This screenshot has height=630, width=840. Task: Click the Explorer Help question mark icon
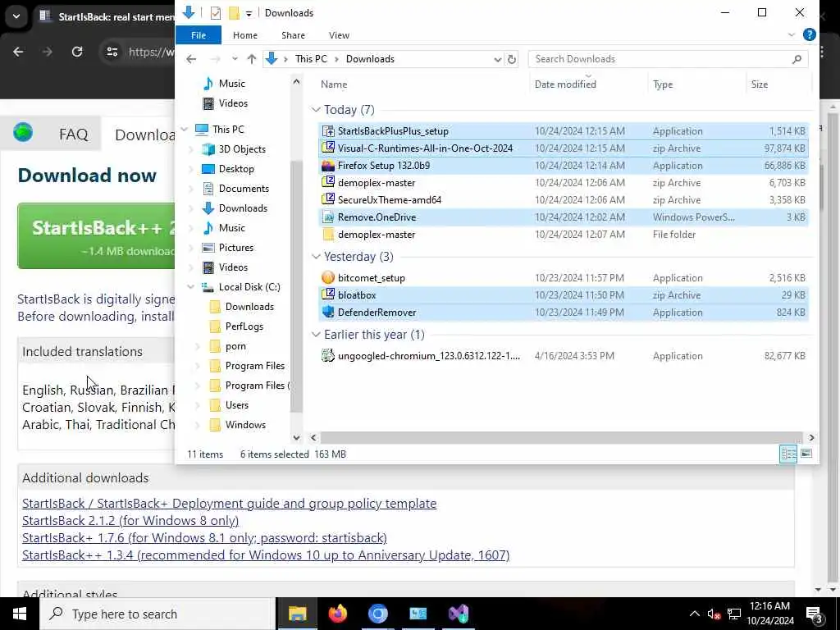tap(810, 34)
